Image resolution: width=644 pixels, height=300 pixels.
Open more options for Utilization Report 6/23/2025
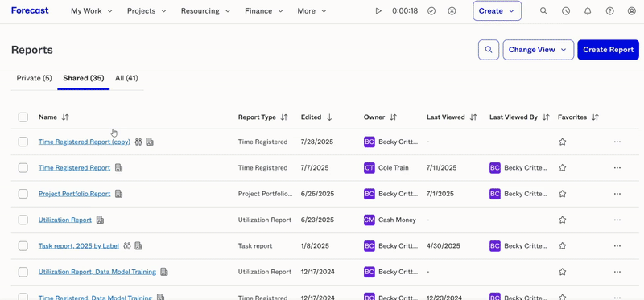[x=617, y=220]
